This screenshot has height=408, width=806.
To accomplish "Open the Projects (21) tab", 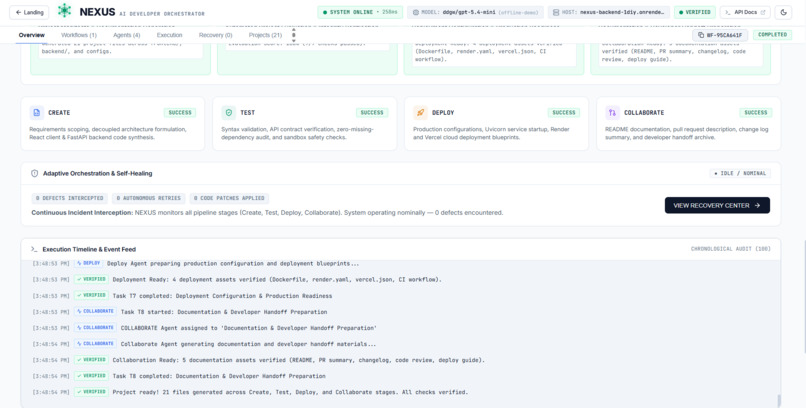I will 265,35.
